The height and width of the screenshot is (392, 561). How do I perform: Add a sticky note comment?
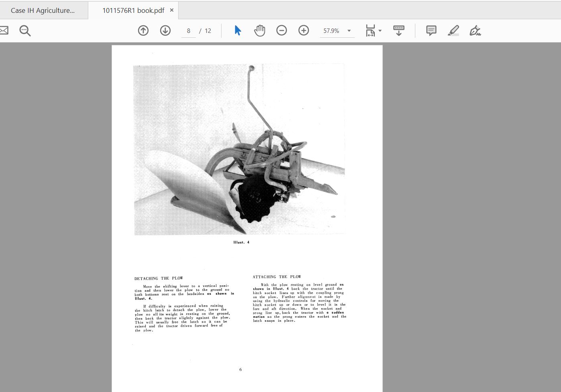pyautogui.click(x=431, y=30)
